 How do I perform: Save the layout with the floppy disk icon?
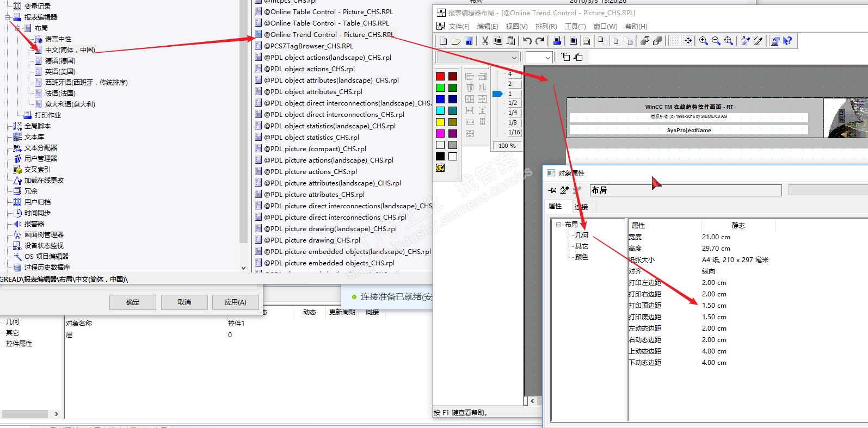coord(469,41)
